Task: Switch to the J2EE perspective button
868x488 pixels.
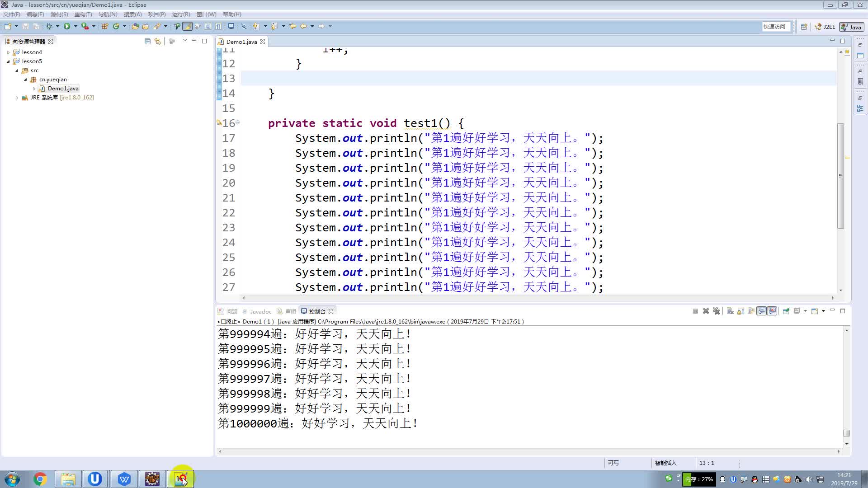Action: (x=826, y=27)
